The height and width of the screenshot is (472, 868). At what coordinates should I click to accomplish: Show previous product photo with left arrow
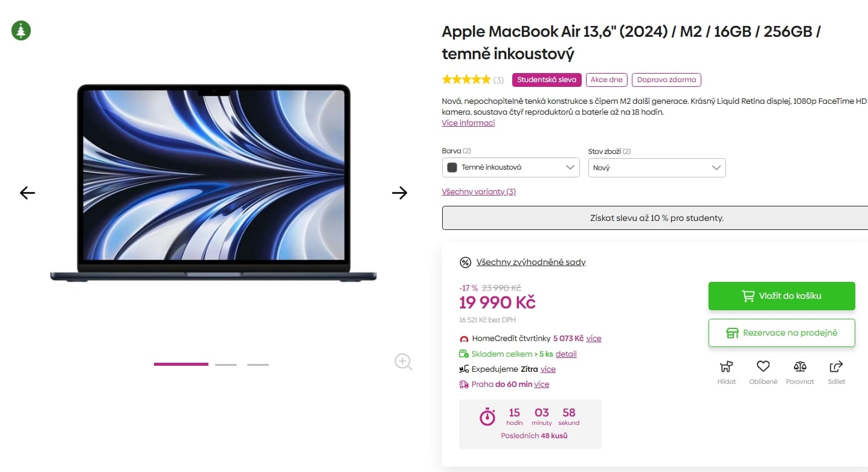pyautogui.click(x=27, y=193)
